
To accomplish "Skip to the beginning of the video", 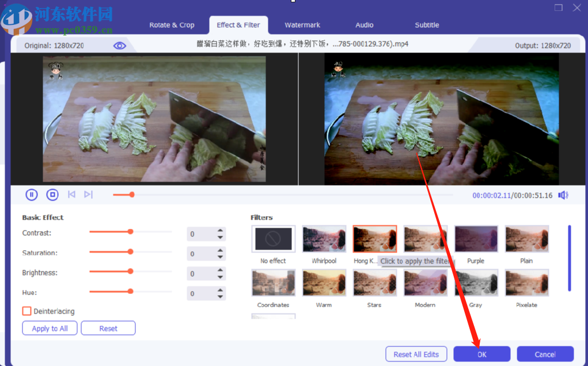I will [x=71, y=194].
